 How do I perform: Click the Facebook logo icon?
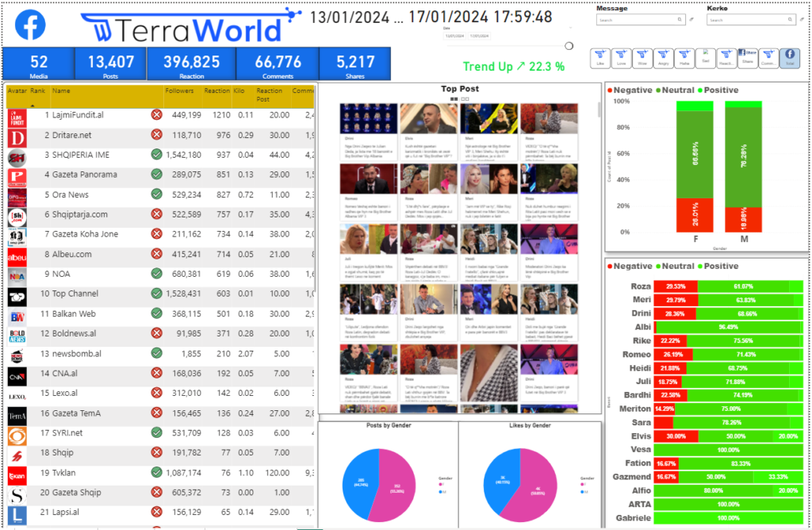click(x=30, y=25)
